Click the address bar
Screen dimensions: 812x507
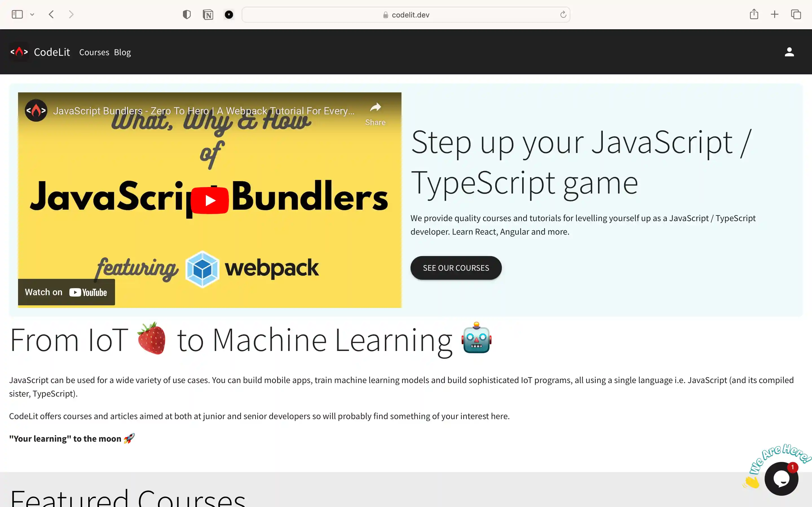[406, 14]
